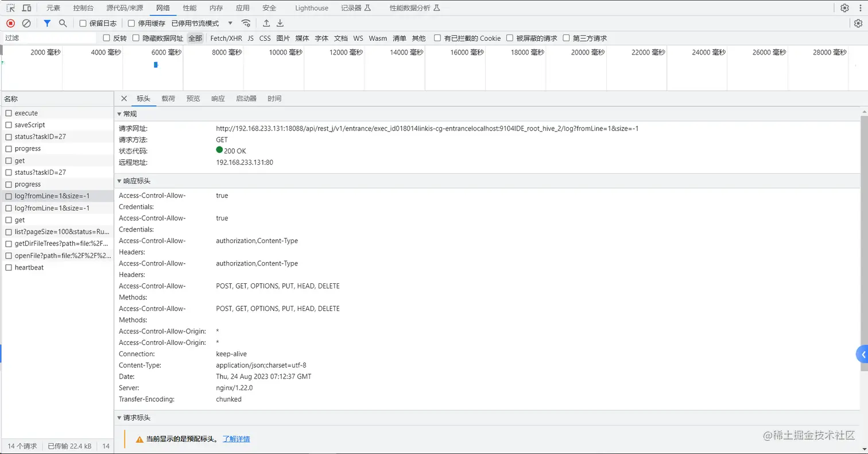
Task: Filter requests by 文档 type
Action: [x=341, y=39]
